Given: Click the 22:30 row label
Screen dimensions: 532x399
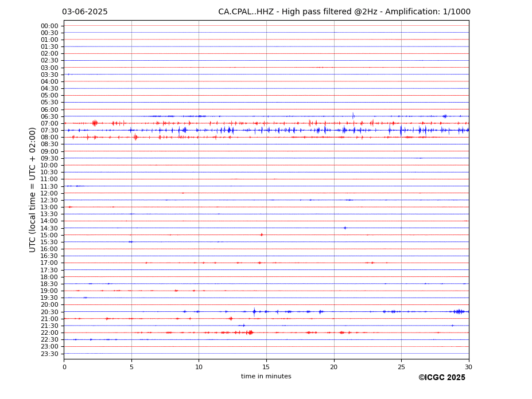Looking at the screenshot, I should coord(49,340).
